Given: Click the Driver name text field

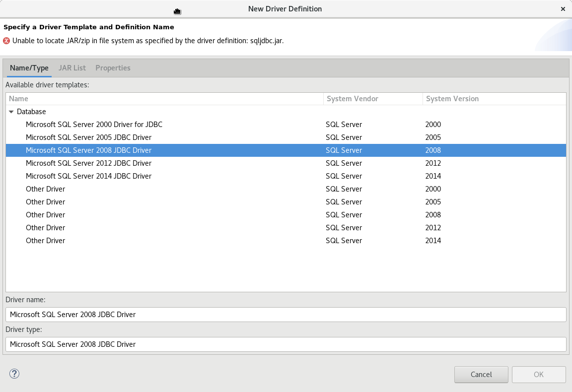Looking at the screenshot, I should coord(286,315).
